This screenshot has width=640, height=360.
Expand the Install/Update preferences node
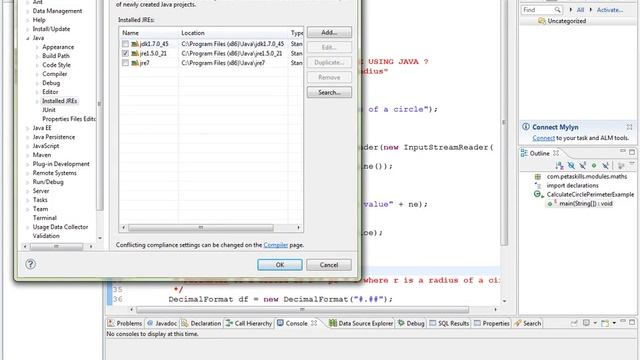[28, 29]
